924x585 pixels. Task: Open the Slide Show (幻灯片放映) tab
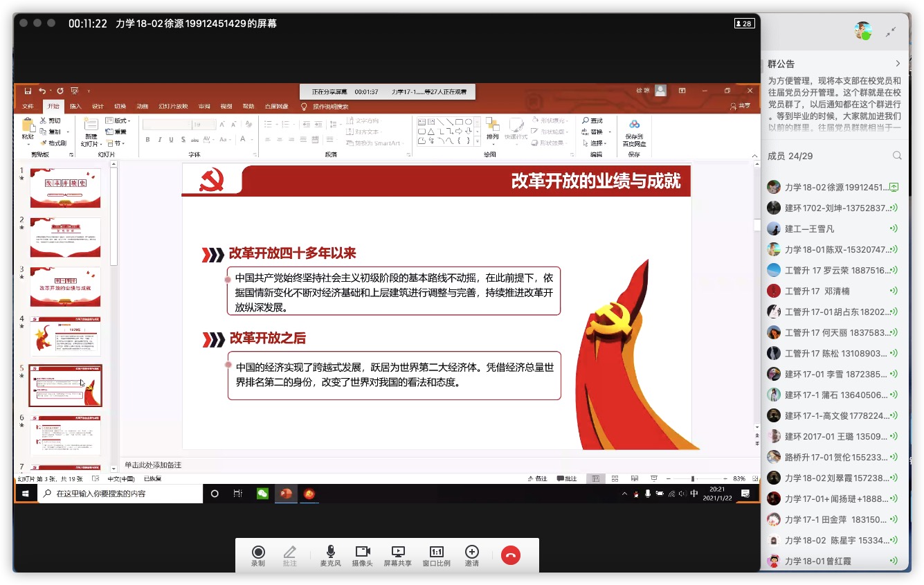click(173, 107)
